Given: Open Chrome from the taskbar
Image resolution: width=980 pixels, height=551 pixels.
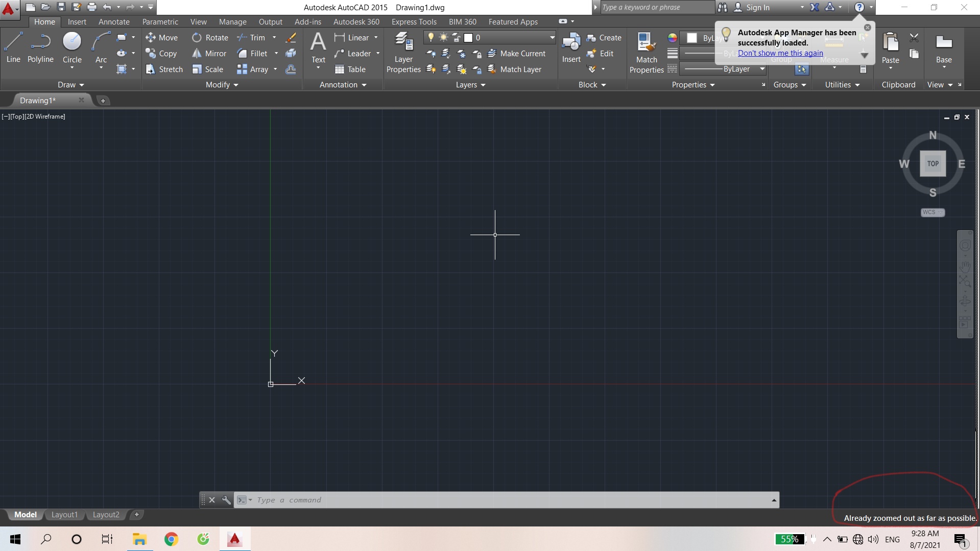Looking at the screenshot, I should [x=171, y=539].
